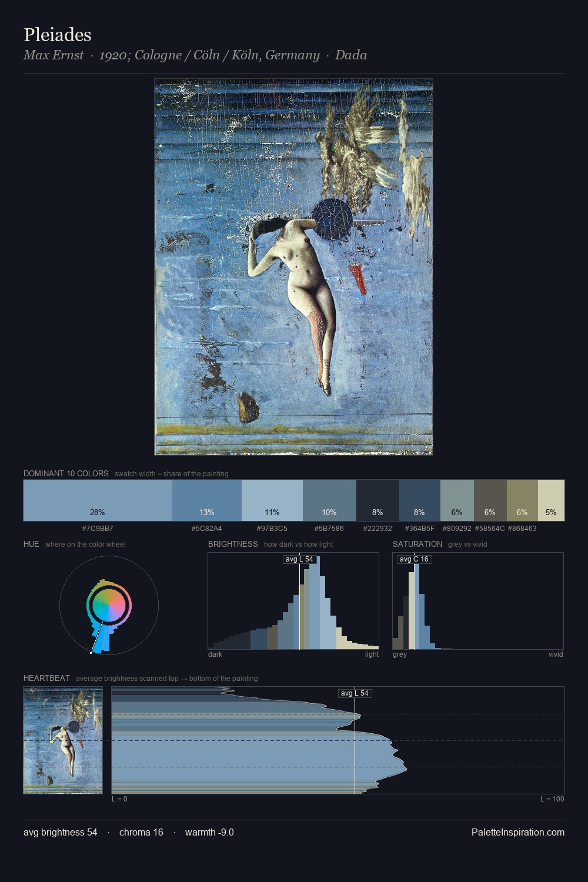Click the small painting thumbnail in Heartbeat section

click(63, 740)
